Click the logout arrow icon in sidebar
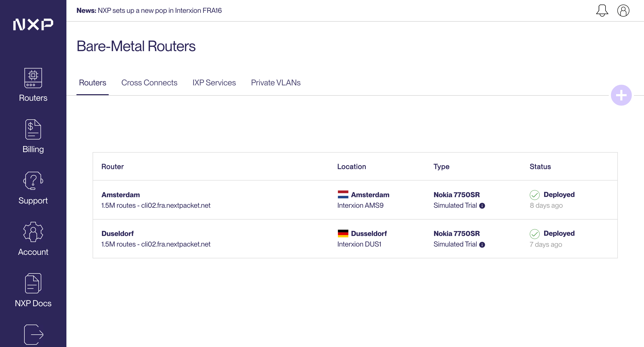This screenshot has height=347, width=644. click(x=34, y=334)
